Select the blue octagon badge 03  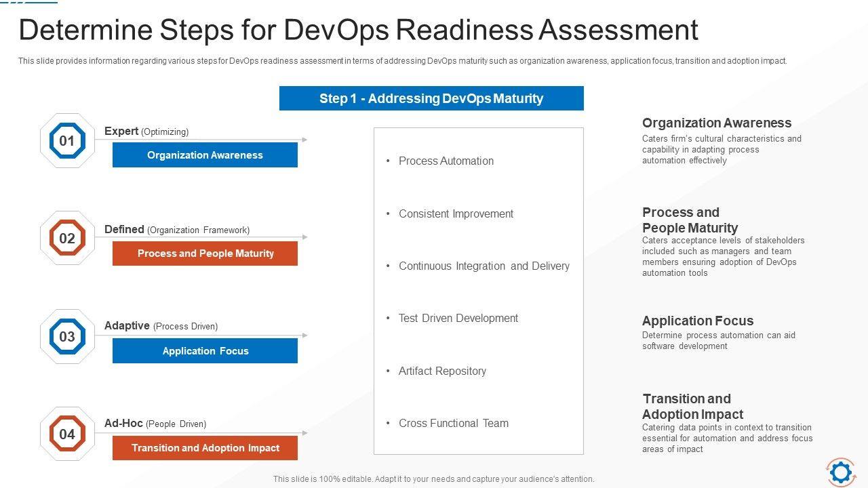point(67,337)
